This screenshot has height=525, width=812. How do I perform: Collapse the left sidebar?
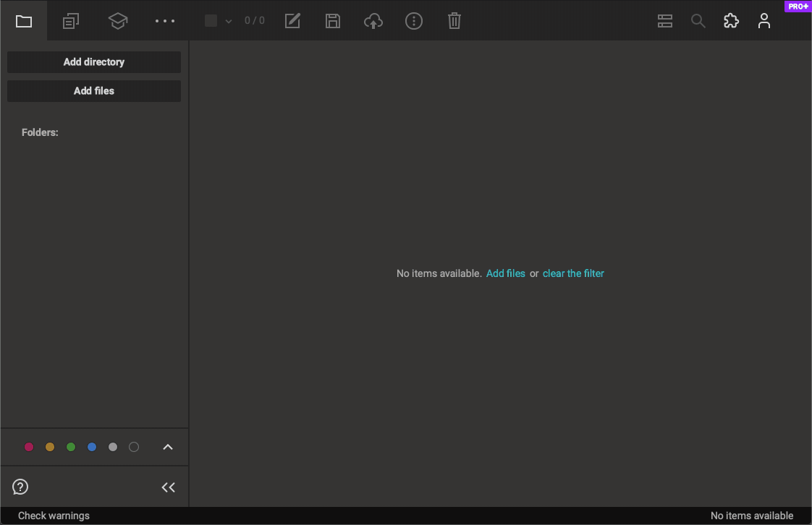pos(168,487)
